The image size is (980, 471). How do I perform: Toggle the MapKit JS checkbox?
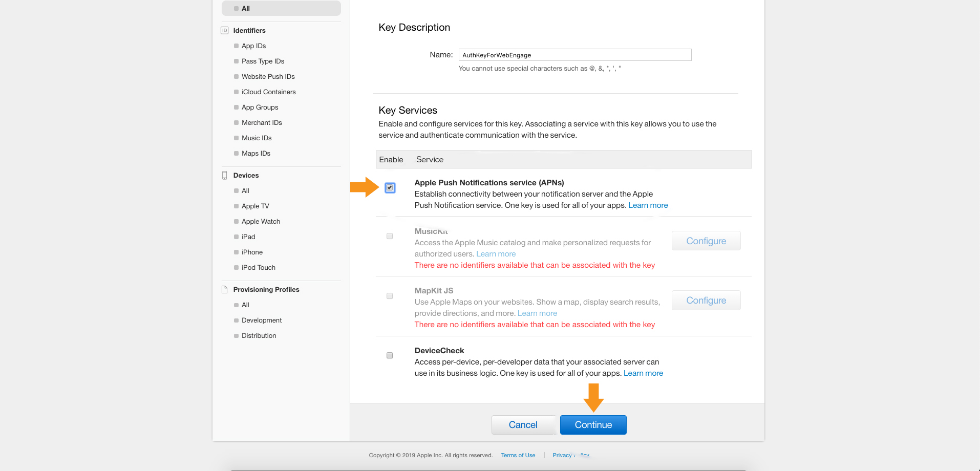390,296
